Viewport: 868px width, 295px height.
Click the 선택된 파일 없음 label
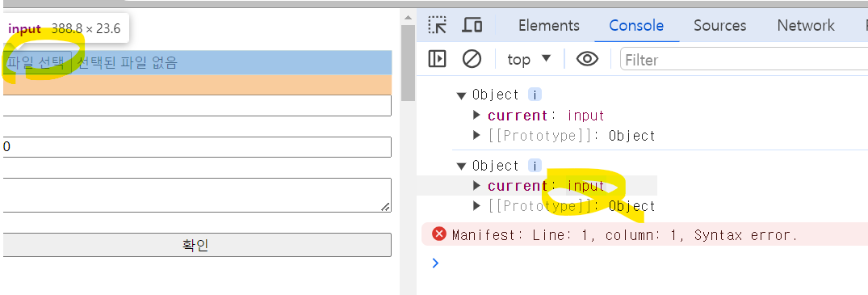click(128, 63)
